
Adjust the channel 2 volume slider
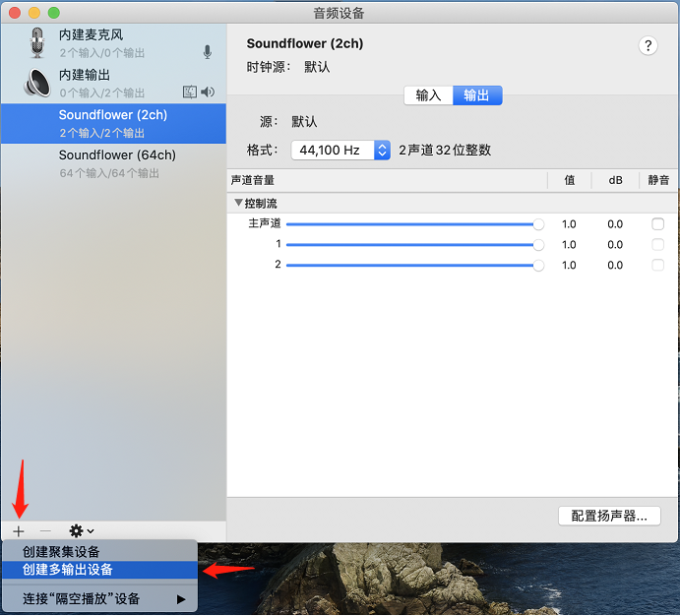click(x=415, y=266)
